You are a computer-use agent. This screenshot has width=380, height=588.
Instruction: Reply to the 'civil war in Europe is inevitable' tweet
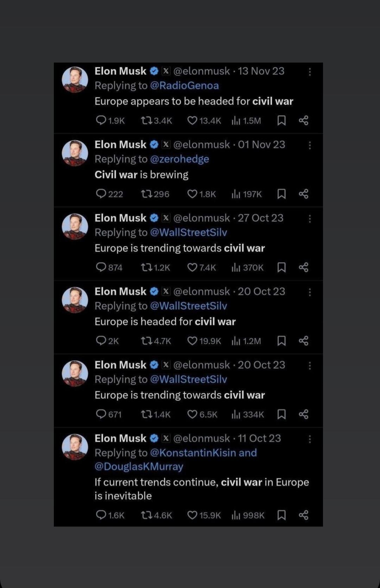pyautogui.click(x=101, y=515)
